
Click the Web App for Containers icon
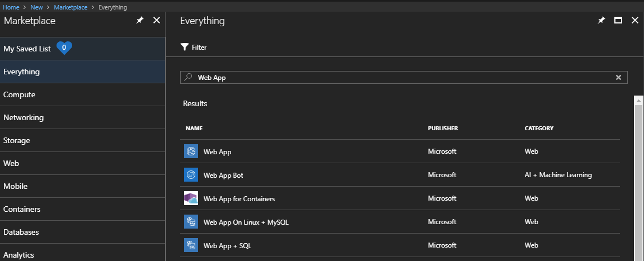191,198
